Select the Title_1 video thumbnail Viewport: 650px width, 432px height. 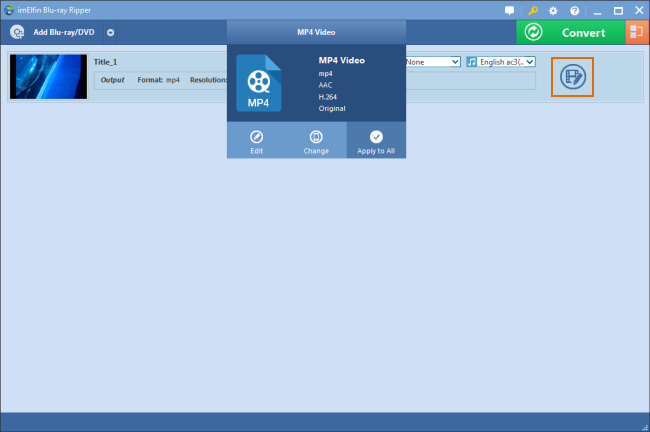[x=49, y=77]
